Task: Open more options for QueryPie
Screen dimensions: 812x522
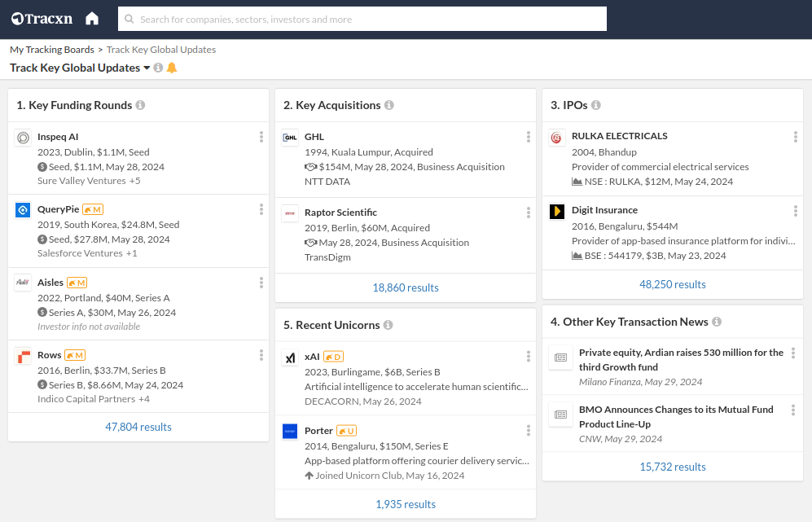Action: pyautogui.click(x=261, y=209)
